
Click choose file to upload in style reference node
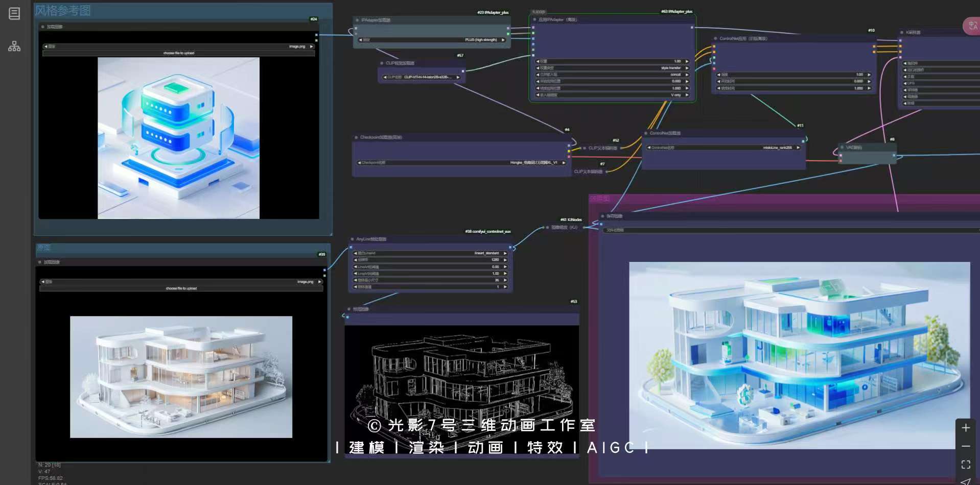point(179,53)
